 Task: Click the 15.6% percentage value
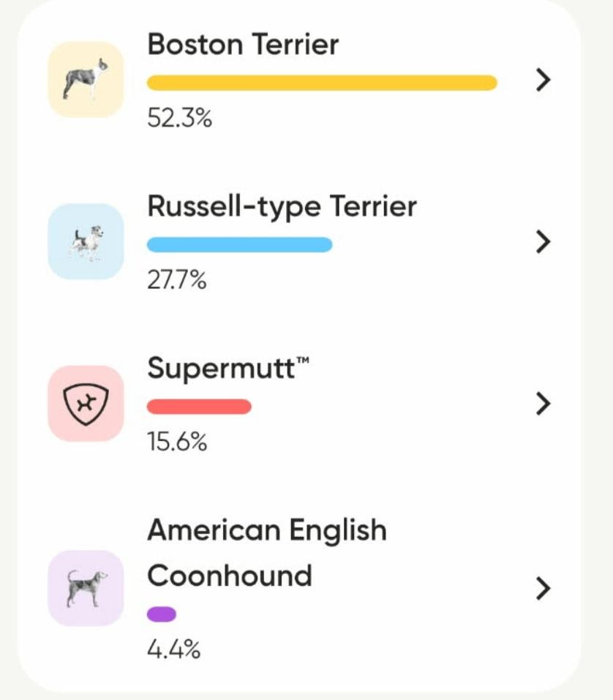[177, 442]
